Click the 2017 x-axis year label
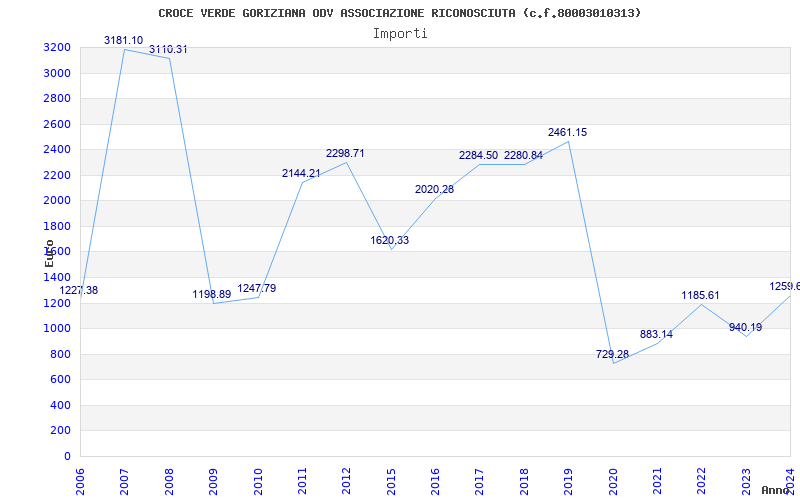This screenshot has height=500, width=800. click(x=480, y=481)
